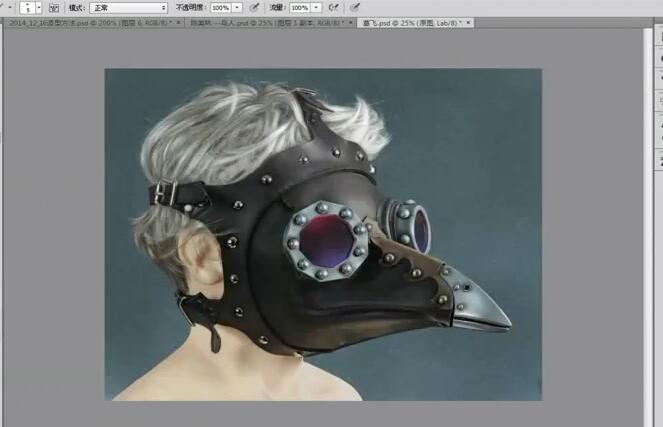This screenshot has height=427, width=663.
Task: Open the 不透明度 slider arrow
Action: point(237,8)
